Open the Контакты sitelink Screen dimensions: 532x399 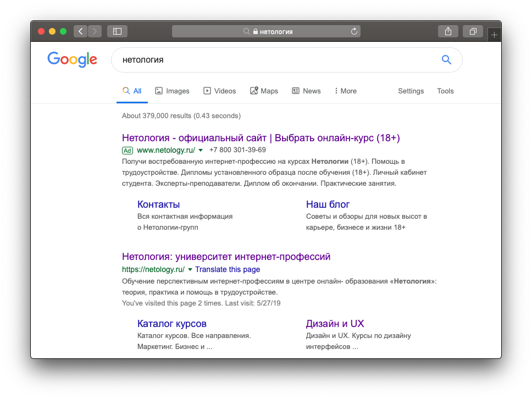point(158,204)
